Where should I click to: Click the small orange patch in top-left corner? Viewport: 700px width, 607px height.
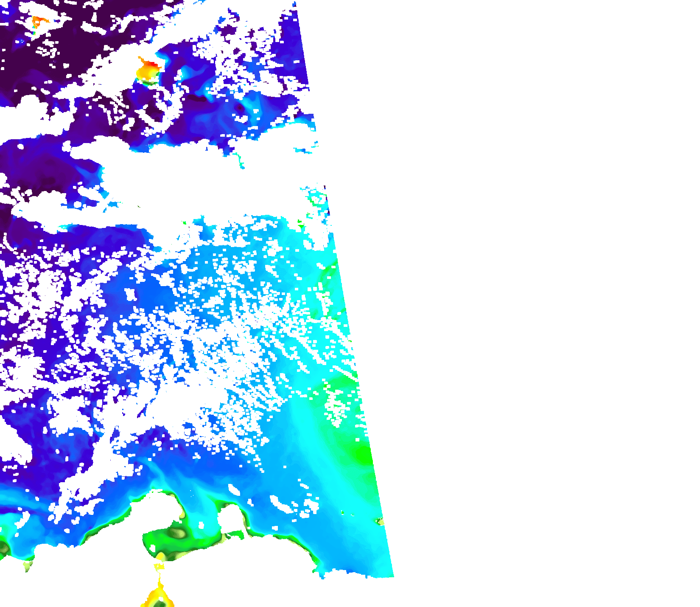[38, 21]
